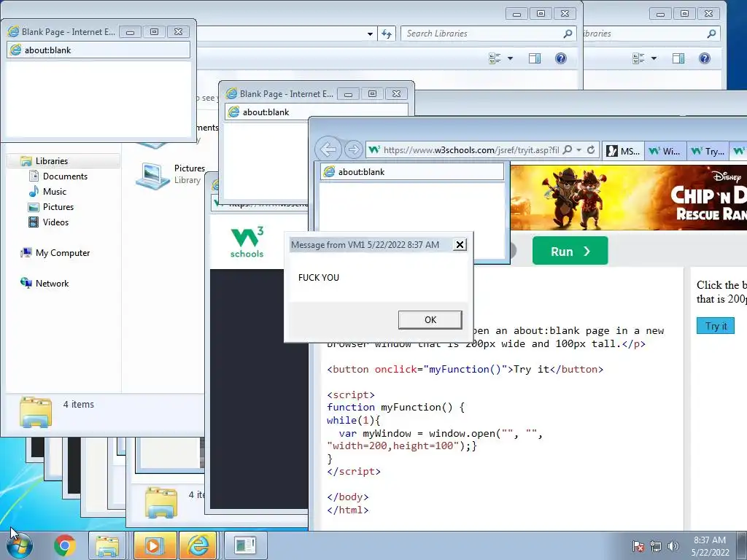Click the Internet Explorer back arrow
The image size is (747, 560).
(328, 149)
